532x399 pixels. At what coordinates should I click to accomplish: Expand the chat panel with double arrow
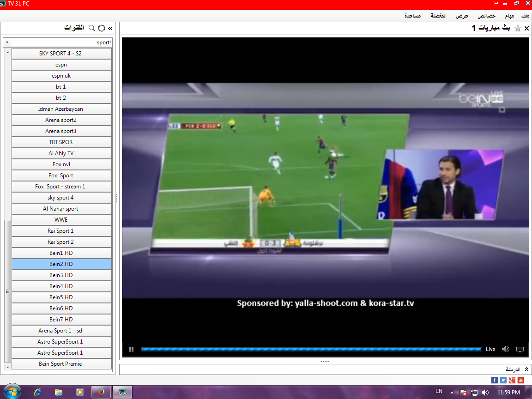point(526,369)
